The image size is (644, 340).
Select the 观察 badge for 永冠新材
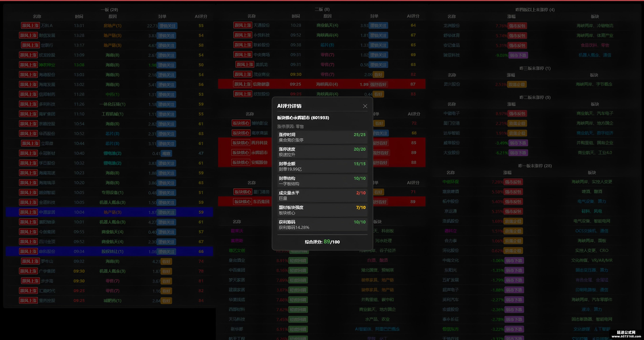click(166, 154)
